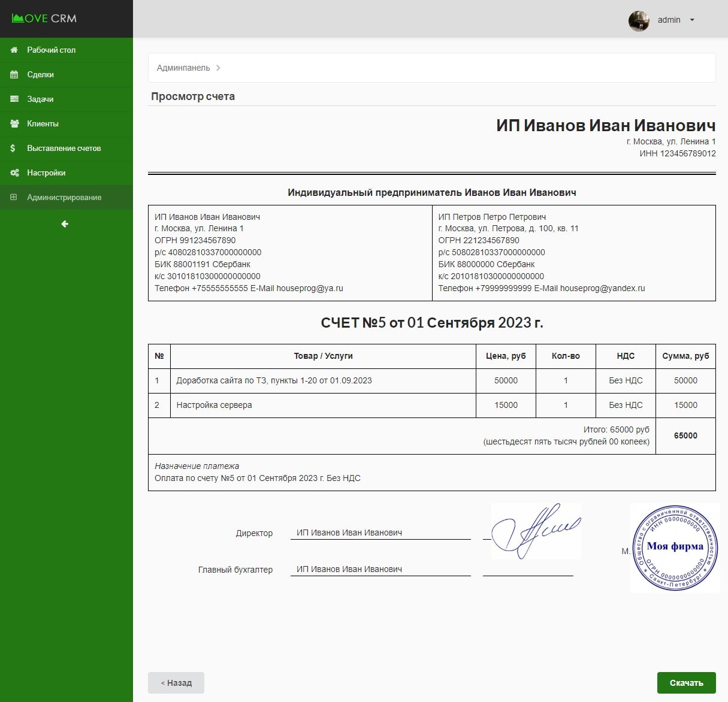The image size is (728, 702).
Task: Click the admin username in the header
Action: point(669,20)
